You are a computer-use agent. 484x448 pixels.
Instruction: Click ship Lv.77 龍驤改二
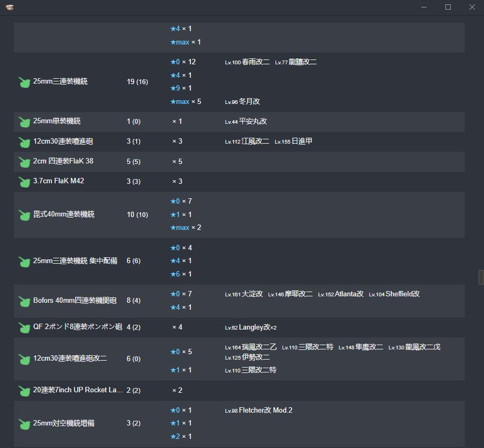click(x=296, y=62)
